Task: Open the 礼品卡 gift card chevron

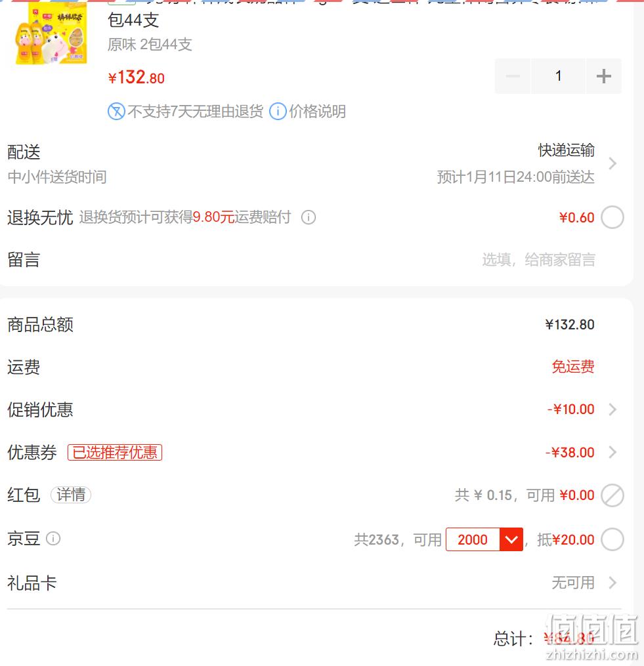Action: tap(612, 583)
